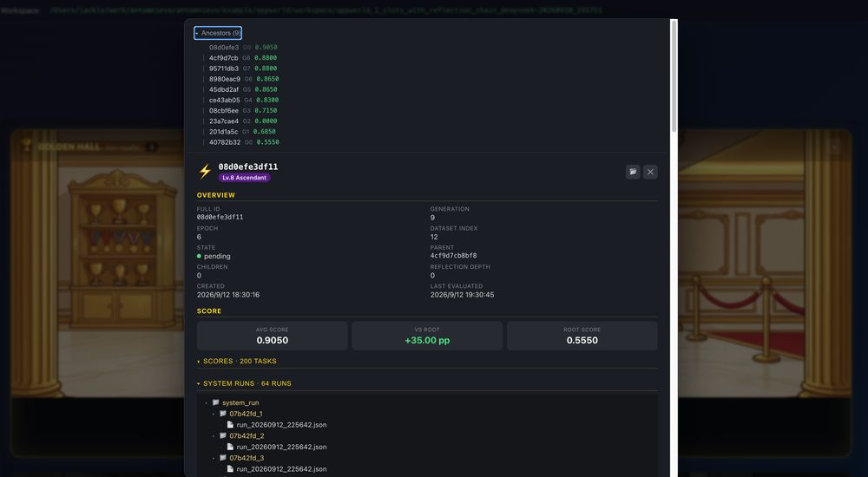Open run_20260912_225642.json under 07b42fd_2

pyautogui.click(x=281, y=448)
